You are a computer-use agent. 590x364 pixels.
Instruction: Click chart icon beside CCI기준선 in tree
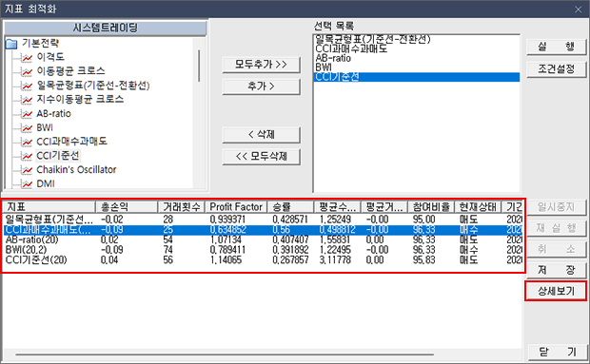tap(27, 156)
